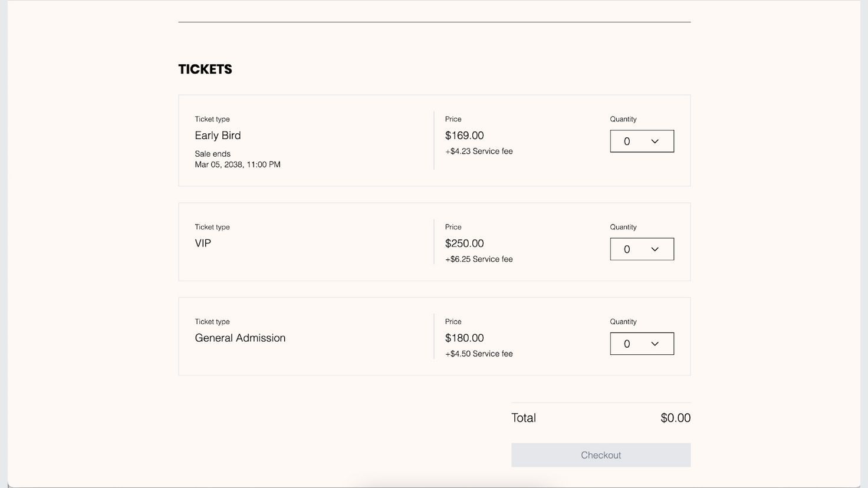Select the VIP ticket name
Viewport: 868px width, 488px height.
coord(203,243)
